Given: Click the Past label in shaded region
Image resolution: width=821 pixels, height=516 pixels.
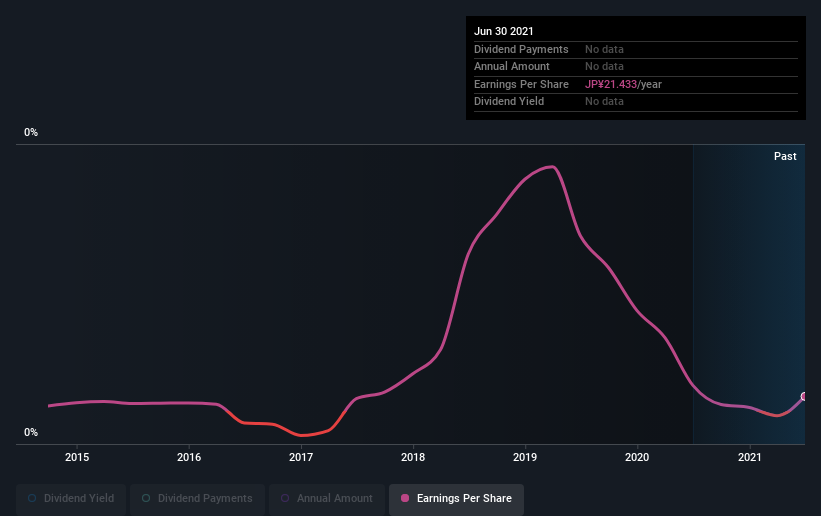Looking at the screenshot, I should coord(785,156).
